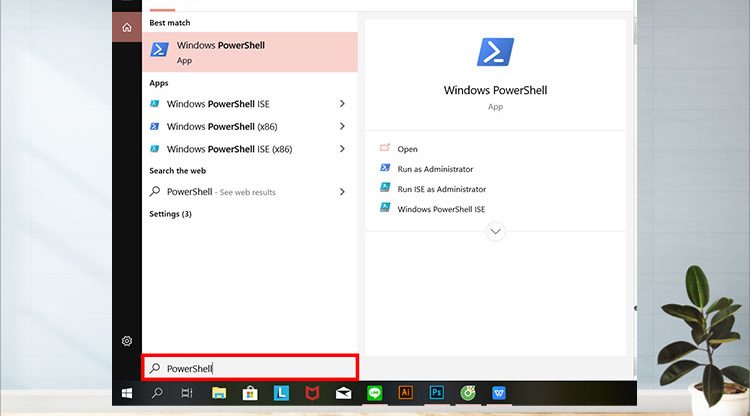Image resolution: width=750 pixels, height=416 pixels.
Task: Click the web search magnifier icon
Action: 154,191
